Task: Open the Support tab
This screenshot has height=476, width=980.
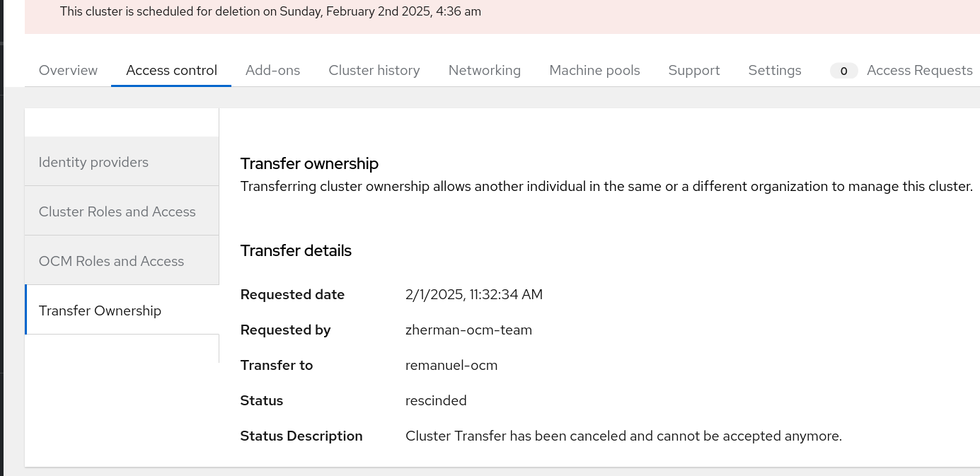Action: 694,71
